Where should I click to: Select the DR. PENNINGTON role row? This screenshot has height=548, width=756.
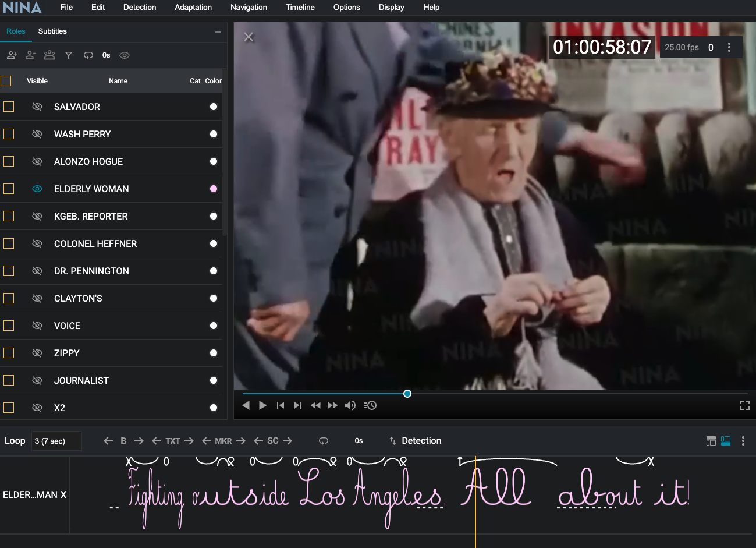pyautogui.click(x=111, y=271)
